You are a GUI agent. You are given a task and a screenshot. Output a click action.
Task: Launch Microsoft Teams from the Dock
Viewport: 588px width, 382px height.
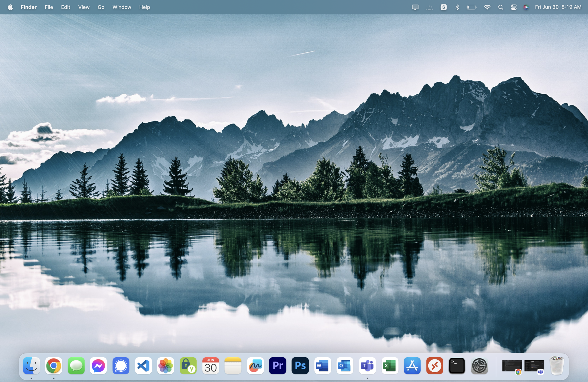[x=367, y=366]
